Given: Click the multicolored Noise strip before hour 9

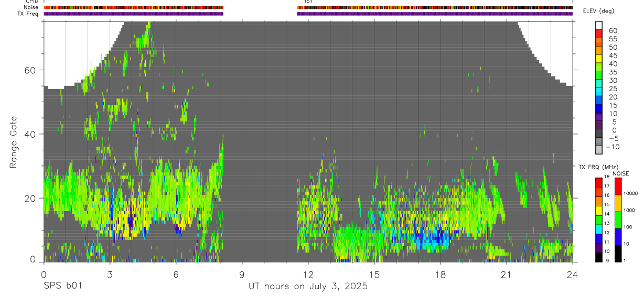Looking at the screenshot, I should pyautogui.click(x=134, y=7).
